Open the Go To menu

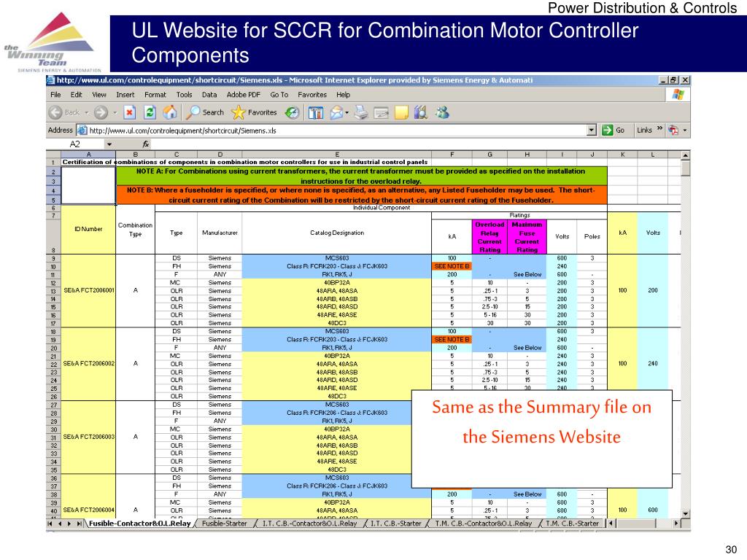click(x=279, y=95)
